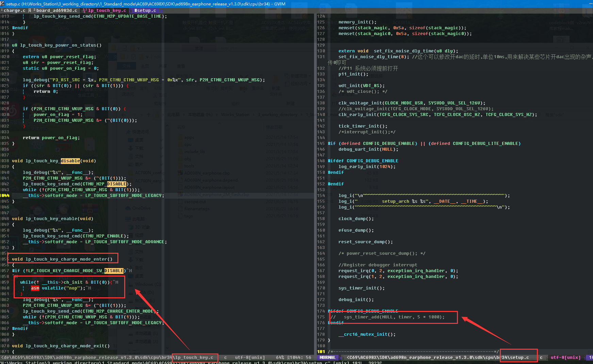
Task: Click the setup.c filename in right status line
Action: (519, 358)
